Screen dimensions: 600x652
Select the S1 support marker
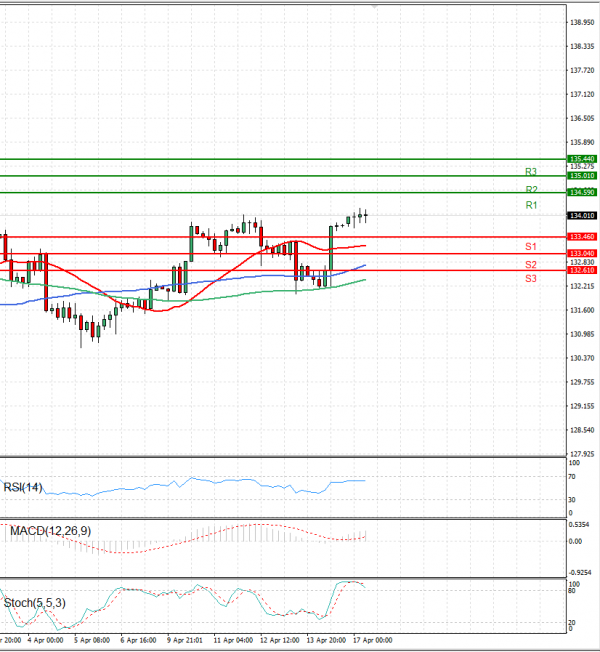pos(531,247)
